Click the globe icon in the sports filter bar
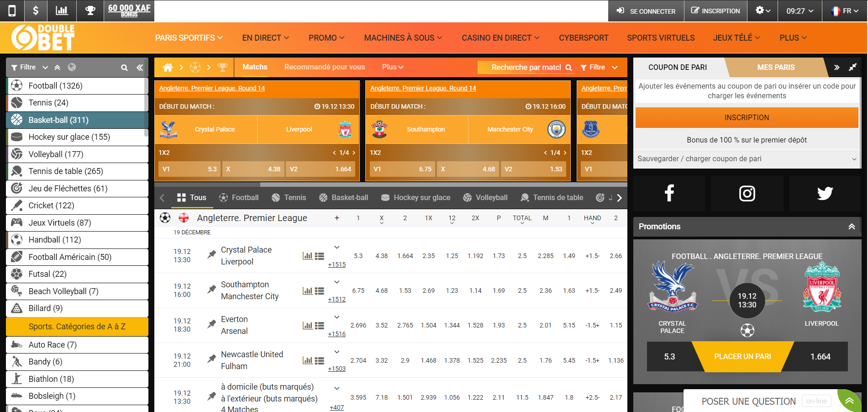868x412 pixels. [x=72, y=67]
